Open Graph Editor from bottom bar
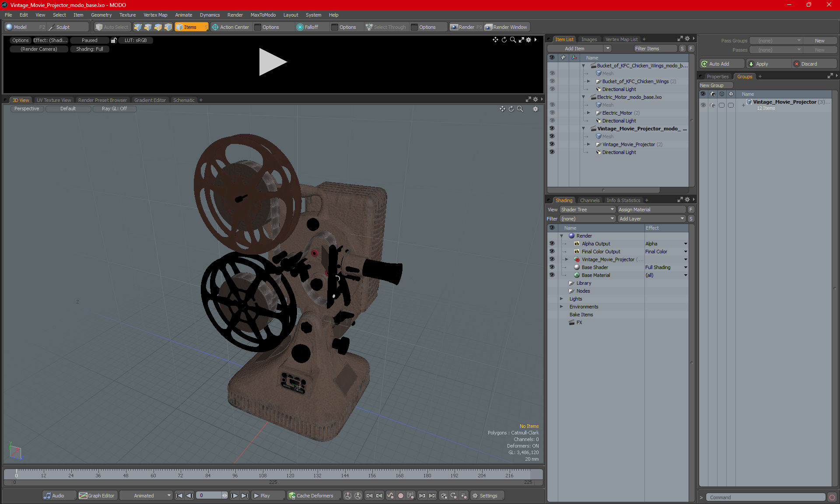840x504 pixels. [x=83, y=496]
